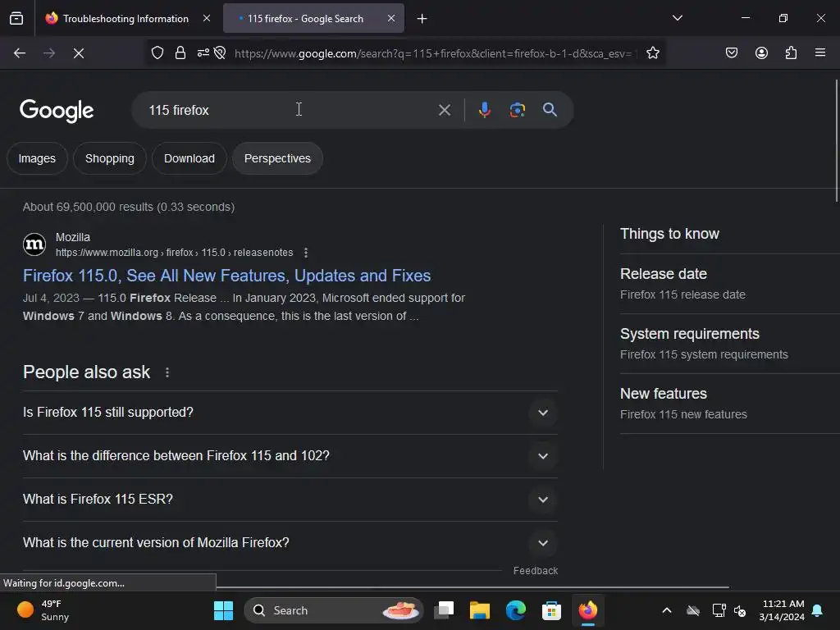
Task: Select the Download filter chip
Action: coord(189,158)
